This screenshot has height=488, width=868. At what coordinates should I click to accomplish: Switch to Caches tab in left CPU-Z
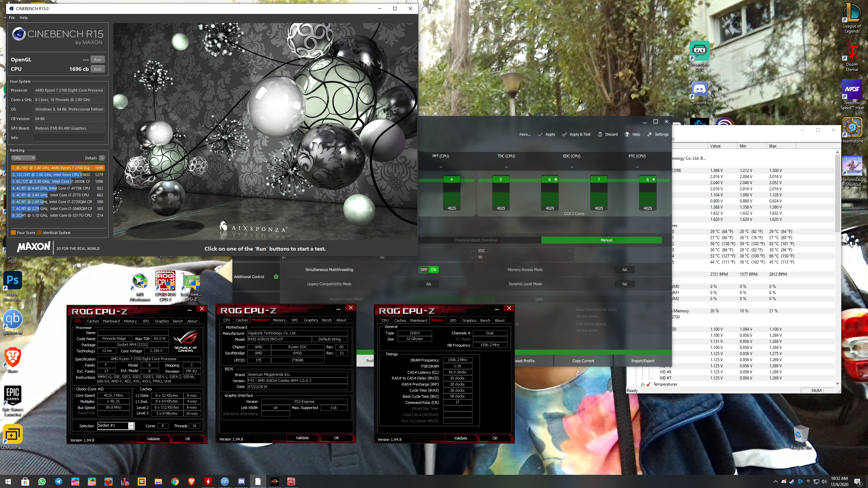click(x=93, y=321)
